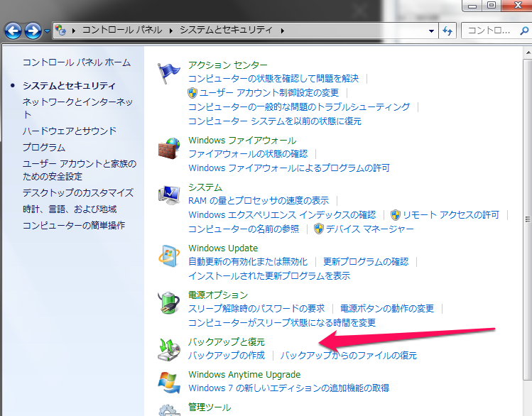Open コンピューターがスリープ状態になる時間を変更 link
Image resolution: width=532 pixels, height=416 pixels.
click(282, 323)
